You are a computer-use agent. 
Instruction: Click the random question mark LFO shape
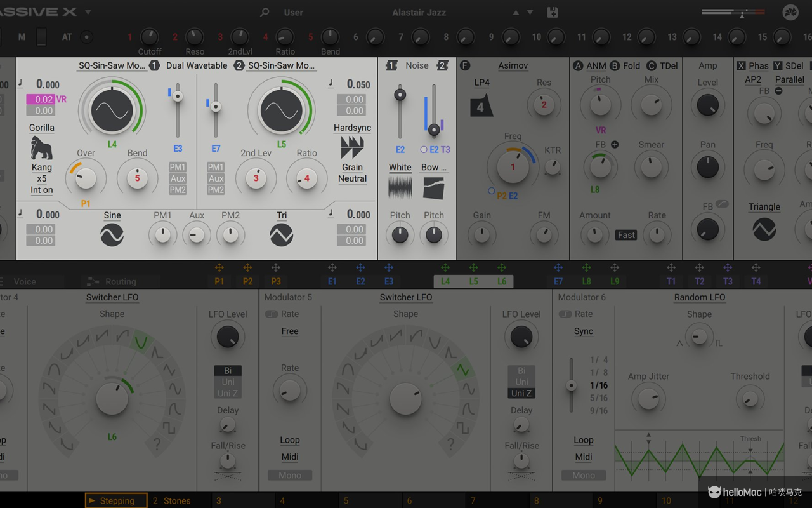point(157,444)
